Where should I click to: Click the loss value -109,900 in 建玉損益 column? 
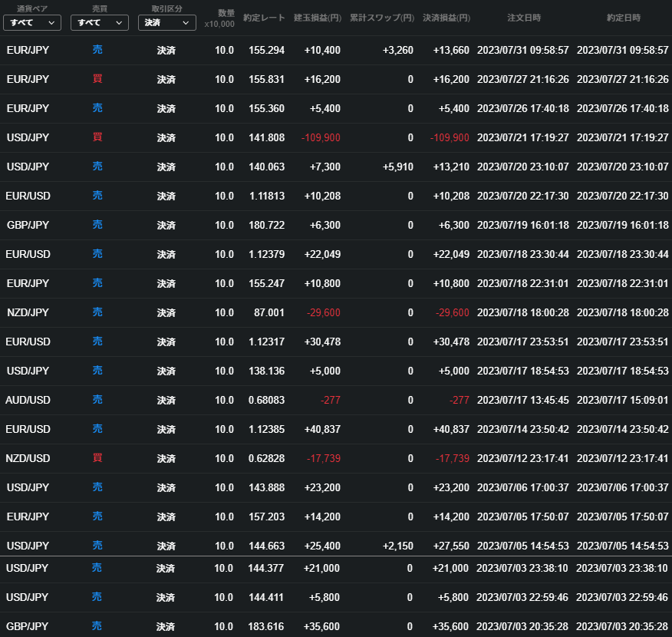pyautogui.click(x=321, y=137)
